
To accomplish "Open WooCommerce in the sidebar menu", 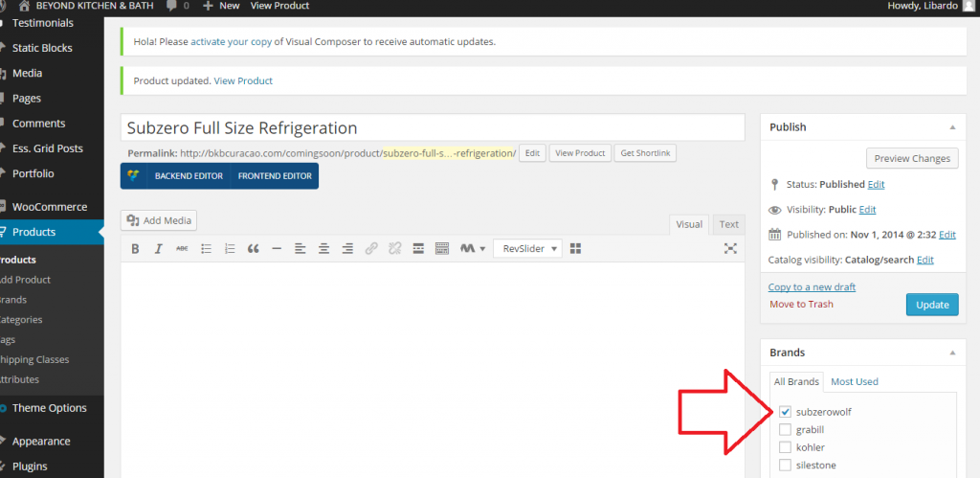I will [49, 207].
